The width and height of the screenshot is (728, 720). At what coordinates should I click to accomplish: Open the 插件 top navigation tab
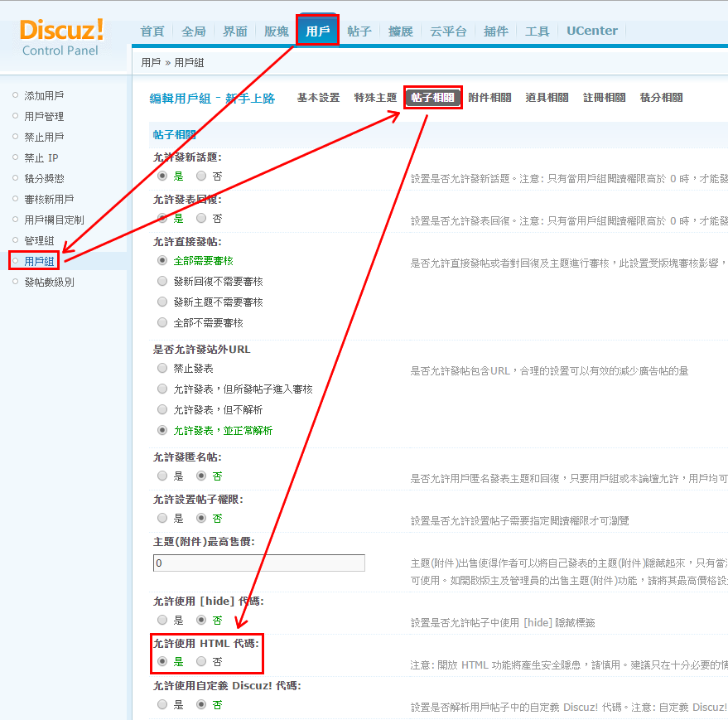click(x=495, y=31)
